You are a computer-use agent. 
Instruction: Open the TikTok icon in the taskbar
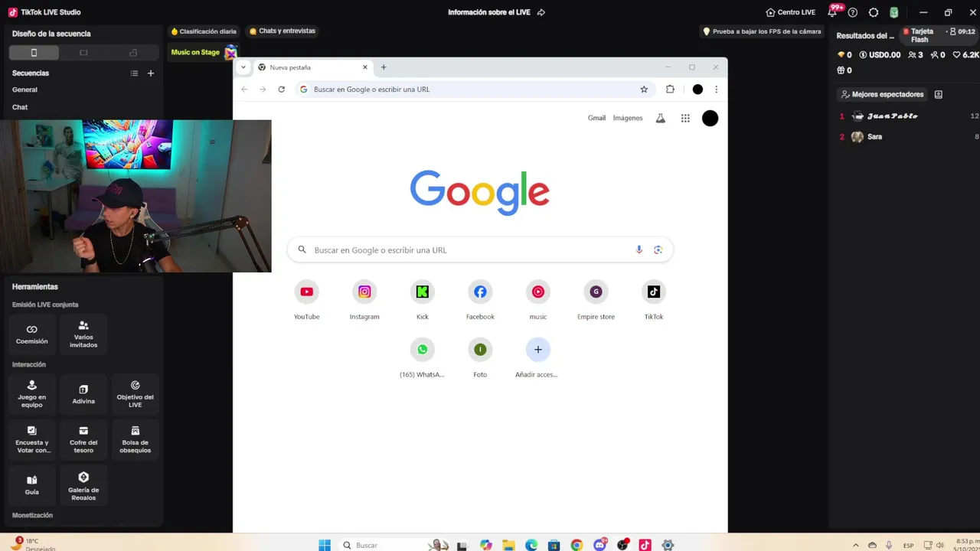pos(645,545)
